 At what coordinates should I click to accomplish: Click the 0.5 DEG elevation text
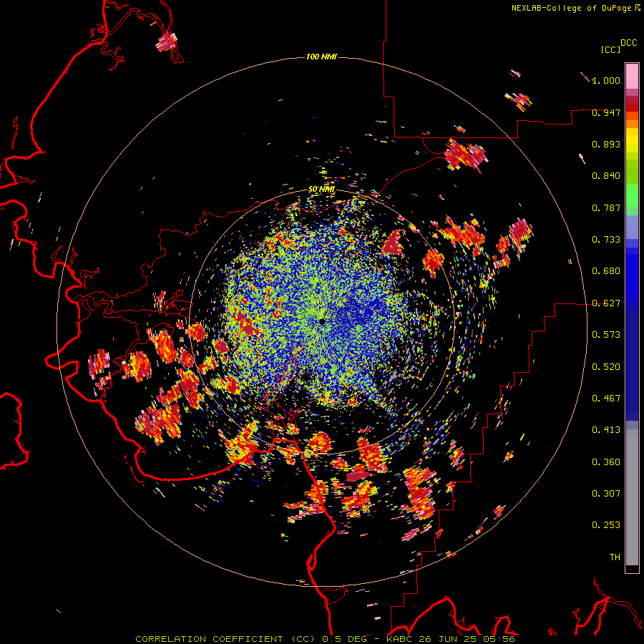[x=344, y=639]
